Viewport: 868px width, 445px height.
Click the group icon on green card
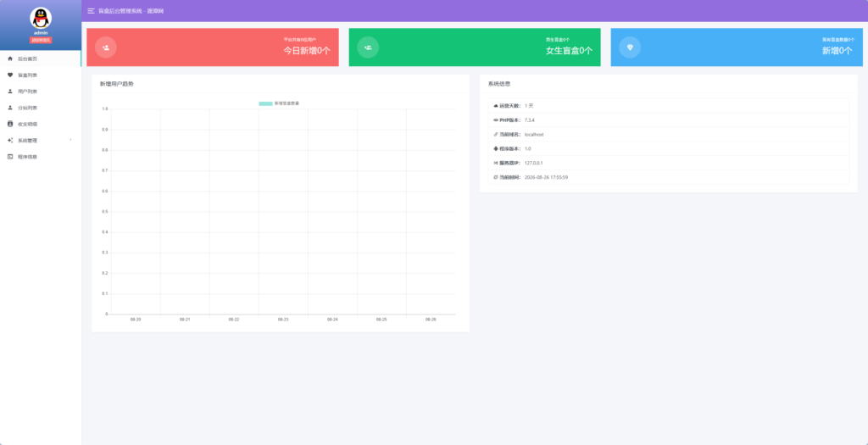[x=368, y=47]
